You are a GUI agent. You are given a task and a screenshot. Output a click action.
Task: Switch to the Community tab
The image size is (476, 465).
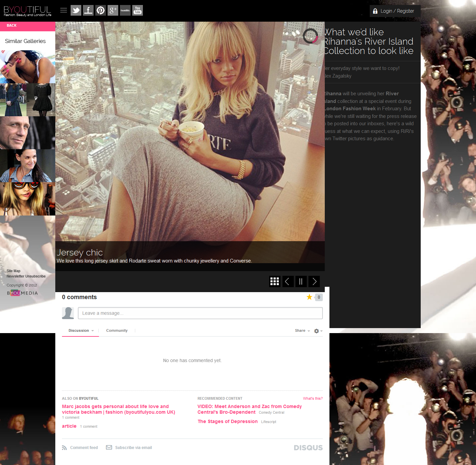117,330
